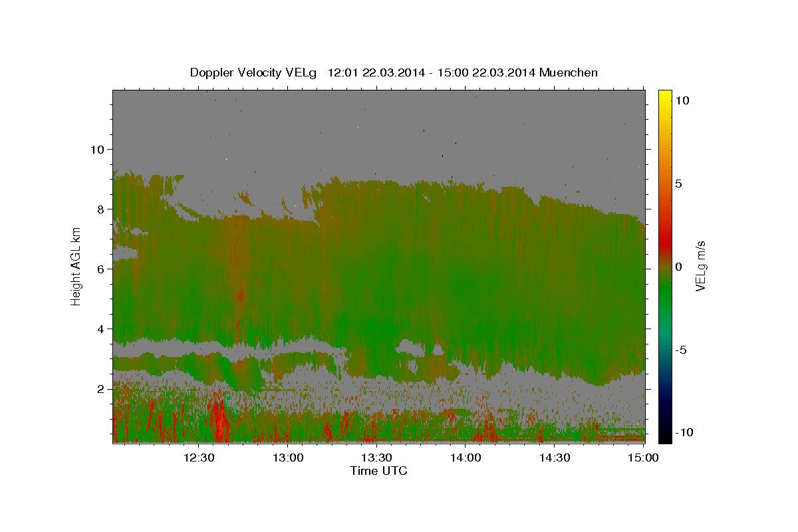Click the 12:30 time tick label
The height and width of the screenshot is (532, 798).
(x=199, y=458)
